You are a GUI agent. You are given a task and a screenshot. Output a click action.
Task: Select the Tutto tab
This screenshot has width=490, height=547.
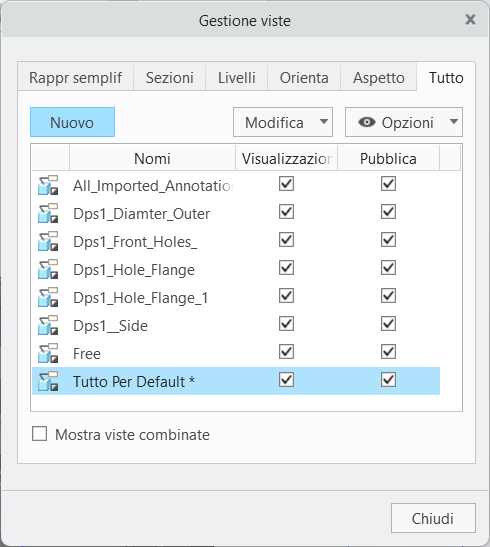446,77
